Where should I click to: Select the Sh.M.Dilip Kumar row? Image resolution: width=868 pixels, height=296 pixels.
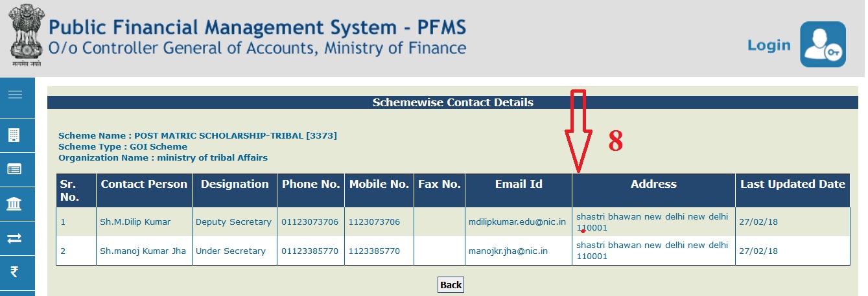click(x=453, y=222)
